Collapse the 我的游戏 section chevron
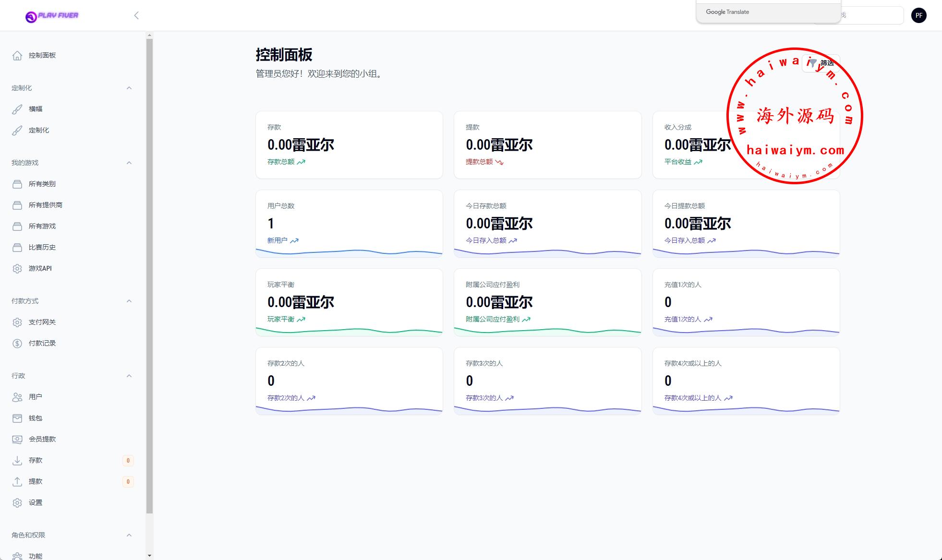 (x=129, y=163)
